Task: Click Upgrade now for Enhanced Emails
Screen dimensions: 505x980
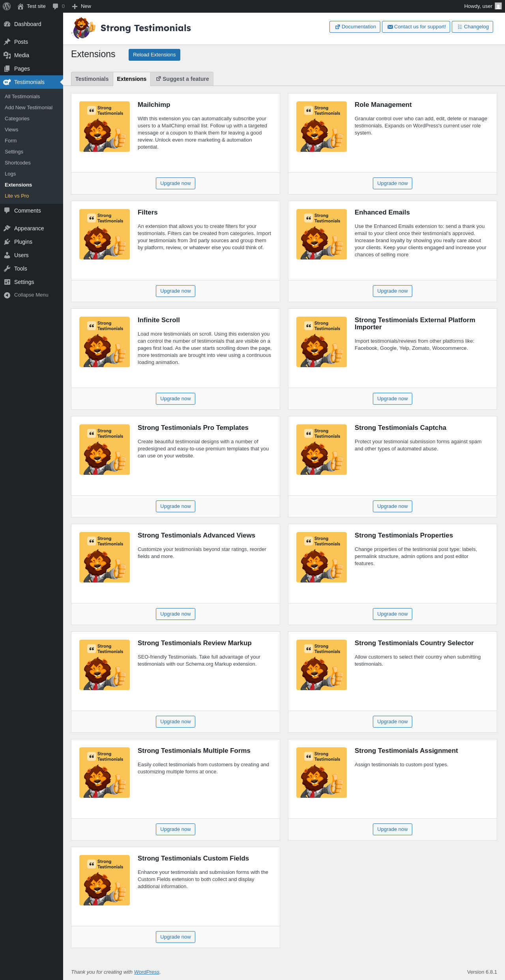Action: (393, 291)
